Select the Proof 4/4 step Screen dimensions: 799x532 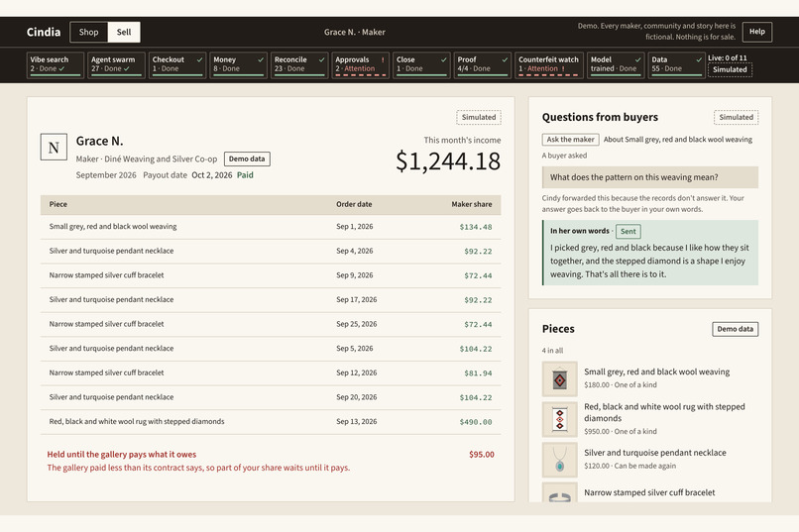(483, 64)
